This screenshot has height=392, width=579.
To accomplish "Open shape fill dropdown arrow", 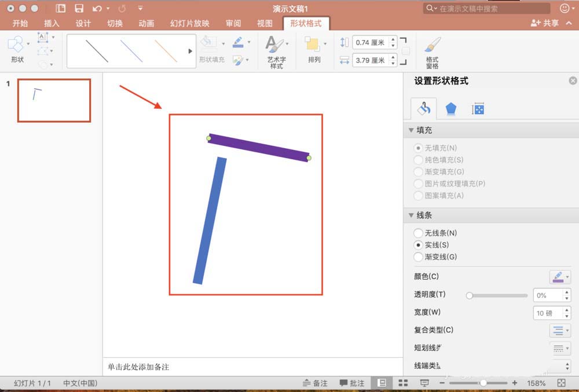I will [x=223, y=43].
